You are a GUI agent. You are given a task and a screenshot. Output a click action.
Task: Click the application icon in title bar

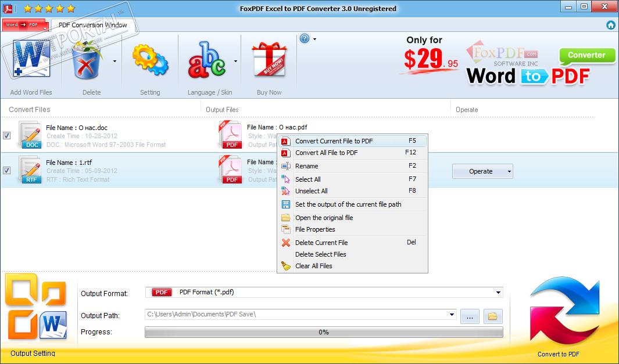pos(8,8)
